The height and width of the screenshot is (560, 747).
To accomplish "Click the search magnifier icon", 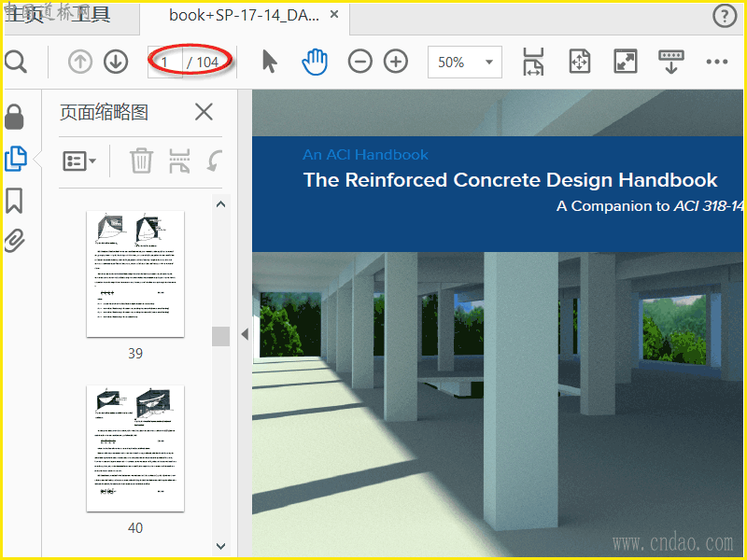I will point(16,62).
